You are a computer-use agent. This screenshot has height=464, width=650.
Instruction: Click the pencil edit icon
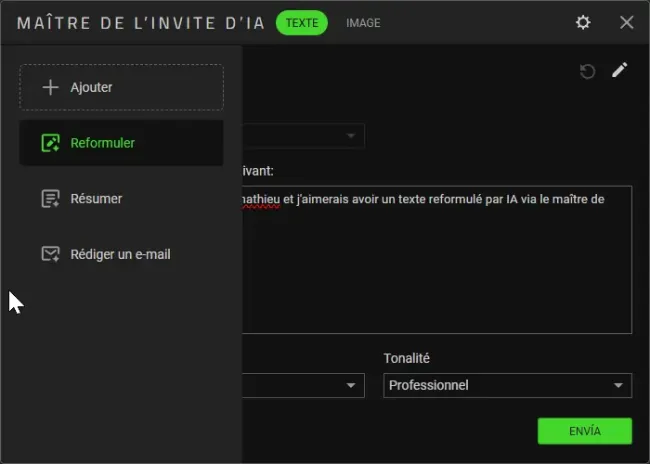point(620,70)
